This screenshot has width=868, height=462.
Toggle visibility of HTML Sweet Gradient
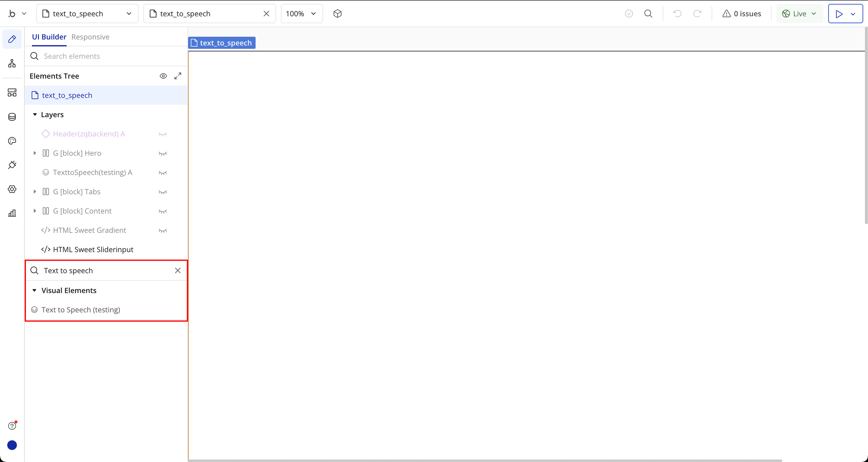163,231
